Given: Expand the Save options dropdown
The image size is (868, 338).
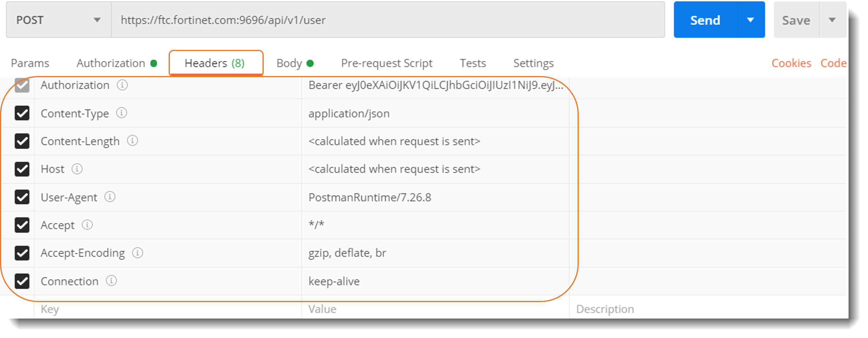Looking at the screenshot, I should coord(832,20).
